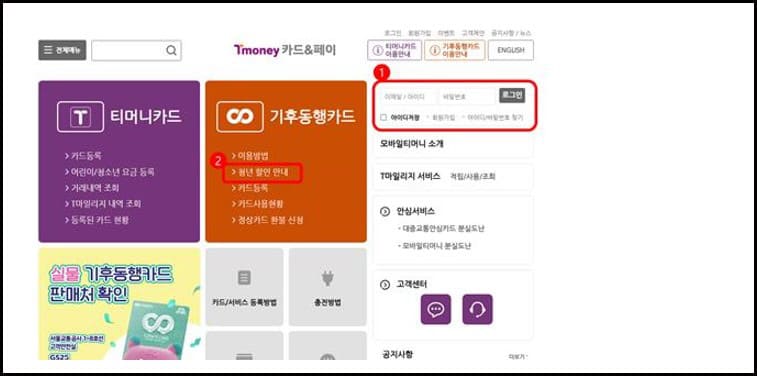Click the Tmoney 카드&페이 logo
The width and height of the screenshot is (757, 376).
point(285,50)
